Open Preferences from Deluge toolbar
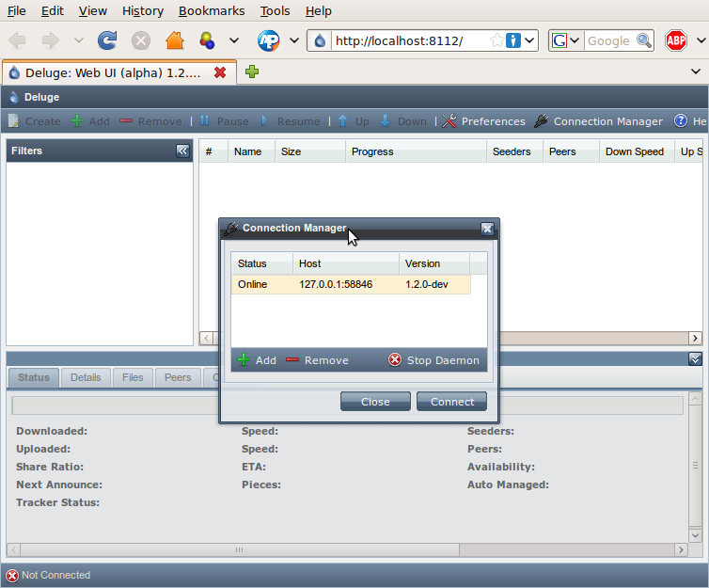The height and width of the screenshot is (588, 709). coord(484,121)
